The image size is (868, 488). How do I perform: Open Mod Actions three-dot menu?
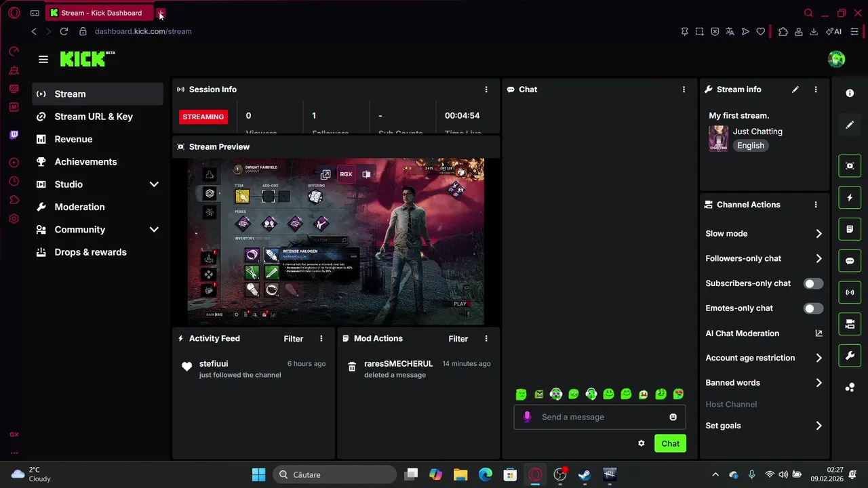pyautogui.click(x=486, y=339)
